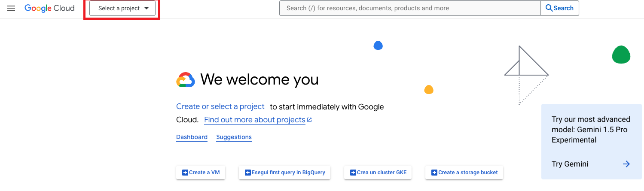Click plus icon on storage bucket button
This screenshot has height=191, width=644.
pyautogui.click(x=434, y=173)
